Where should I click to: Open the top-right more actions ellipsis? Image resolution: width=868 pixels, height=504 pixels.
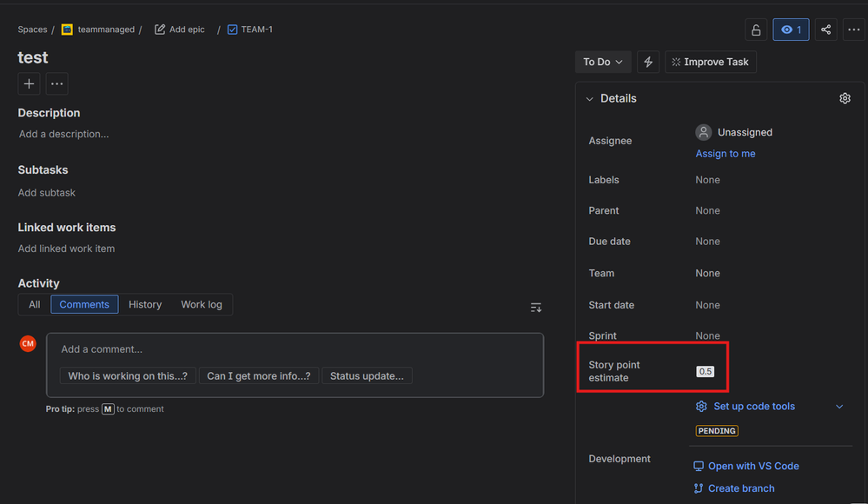[x=853, y=29]
